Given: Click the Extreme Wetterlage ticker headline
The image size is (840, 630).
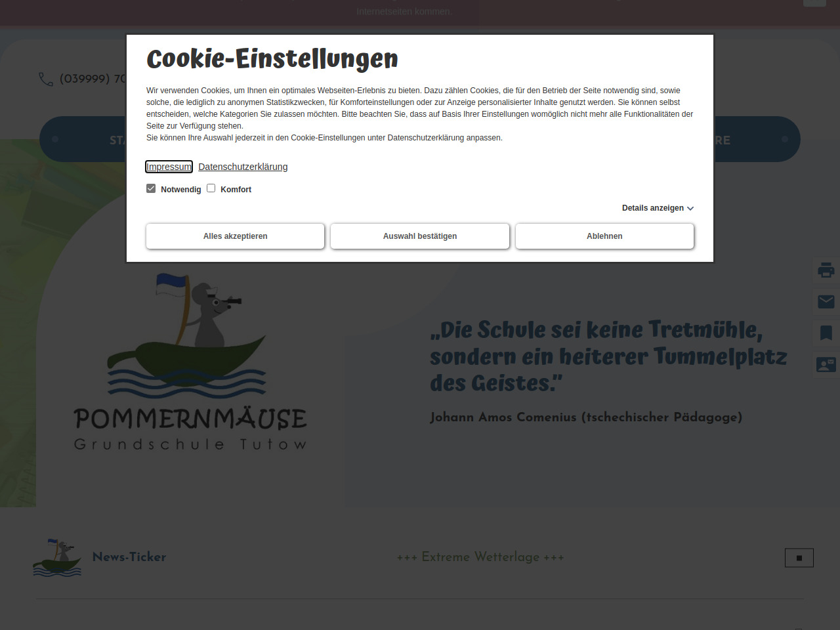Looking at the screenshot, I should 480,557.
